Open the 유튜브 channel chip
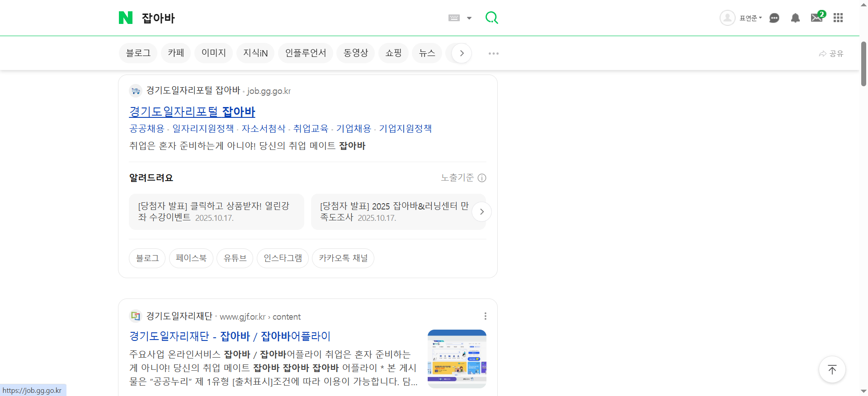868x396 pixels. coord(235,258)
